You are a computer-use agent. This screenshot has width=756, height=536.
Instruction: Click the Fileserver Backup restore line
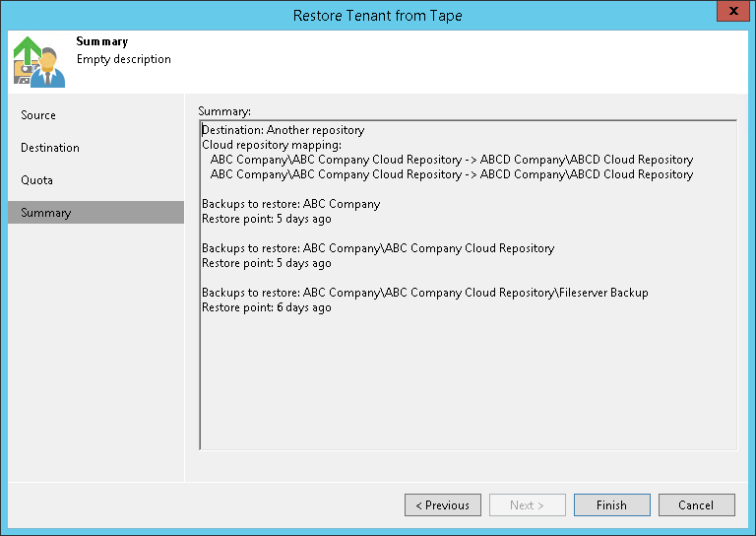pyautogui.click(x=425, y=293)
